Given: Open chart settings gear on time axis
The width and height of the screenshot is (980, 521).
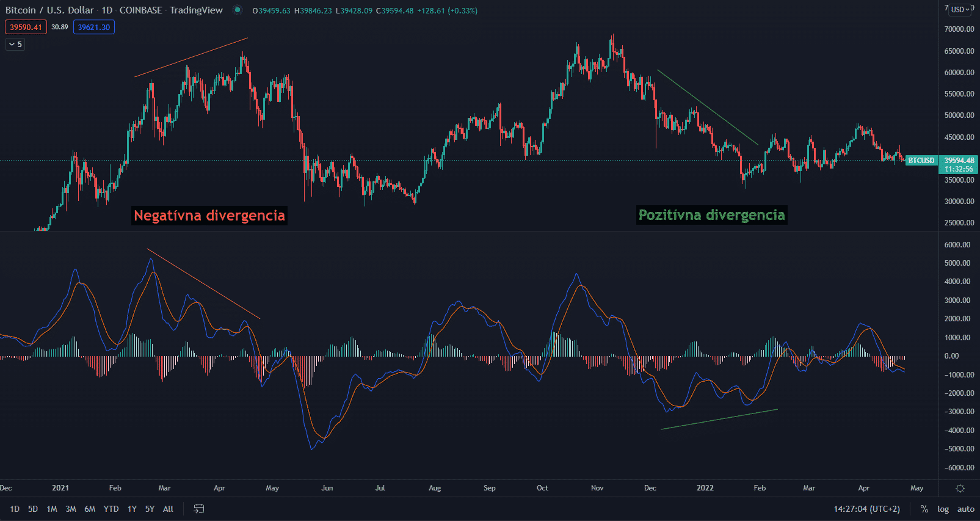Looking at the screenshot, I should pyautogui.click(x=960, y=488).
